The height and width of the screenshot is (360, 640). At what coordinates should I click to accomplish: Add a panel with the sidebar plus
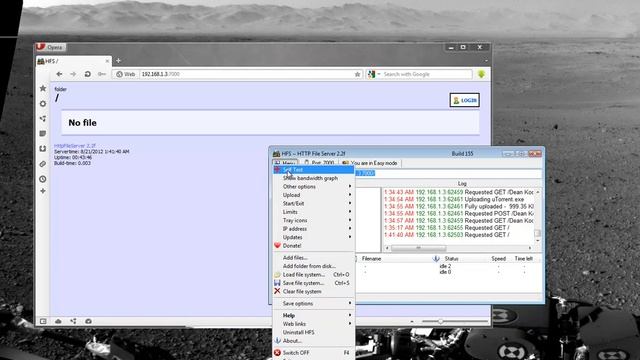43,191
